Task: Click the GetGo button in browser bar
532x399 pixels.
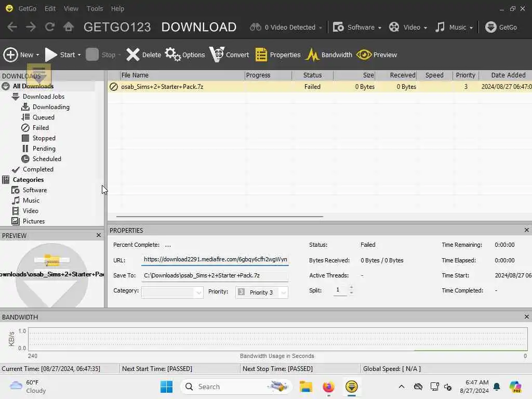Action: click(501, 27)
